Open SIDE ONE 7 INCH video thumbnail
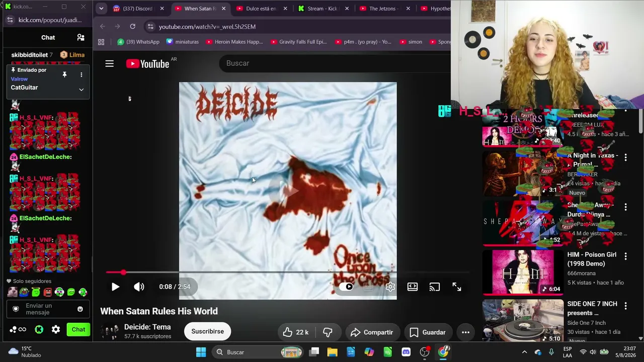 tap(523, 320)
